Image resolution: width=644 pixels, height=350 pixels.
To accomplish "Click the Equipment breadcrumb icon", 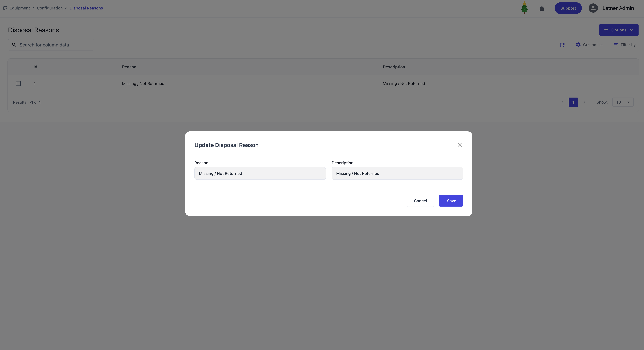I will point(5,8).
